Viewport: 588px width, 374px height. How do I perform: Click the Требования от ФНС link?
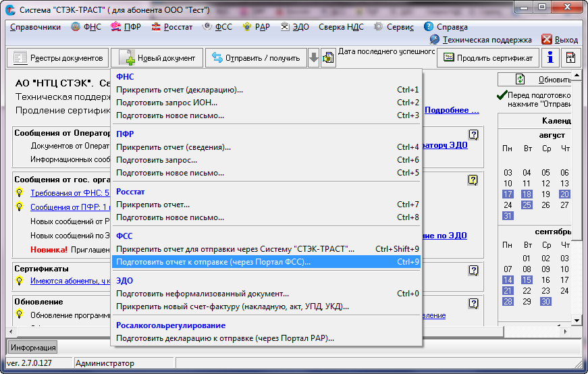click(70, 193)
